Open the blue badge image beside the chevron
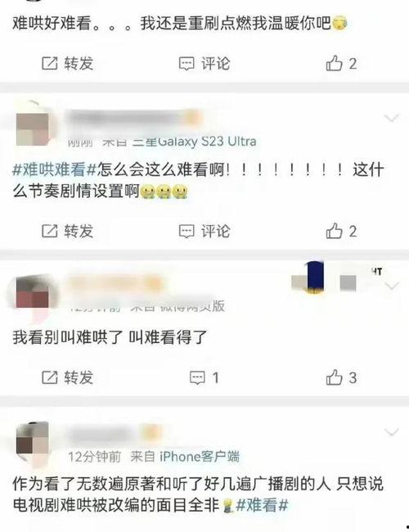Viewport: 409px width, 532px height. 315,277
